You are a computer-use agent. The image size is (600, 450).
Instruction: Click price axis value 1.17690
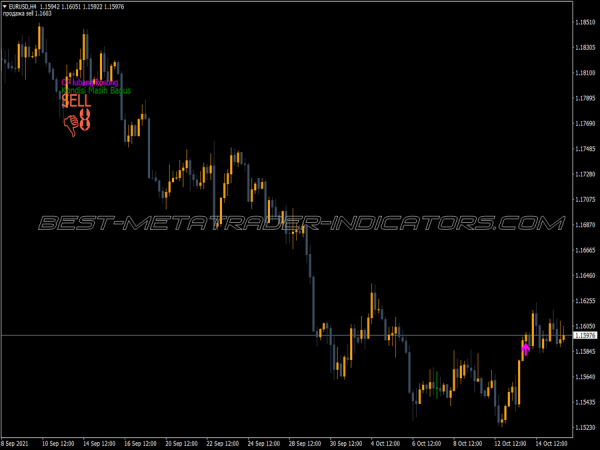pos(585,124)
